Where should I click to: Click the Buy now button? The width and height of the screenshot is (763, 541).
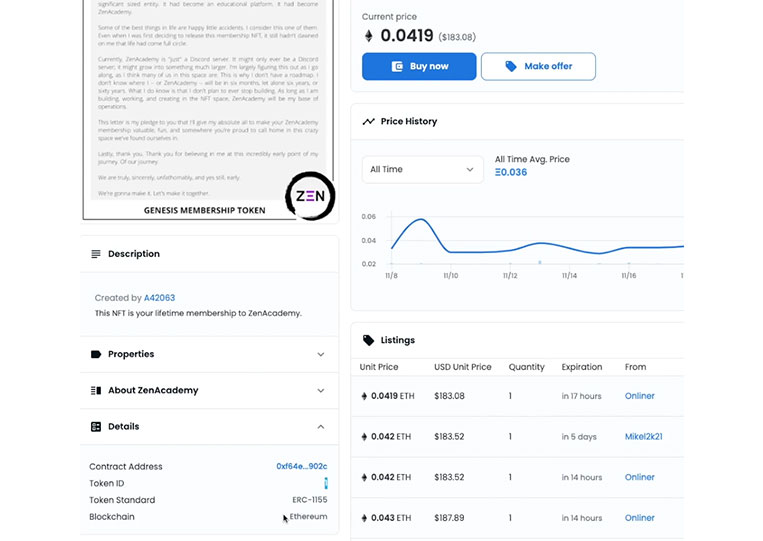pos(419,66)
